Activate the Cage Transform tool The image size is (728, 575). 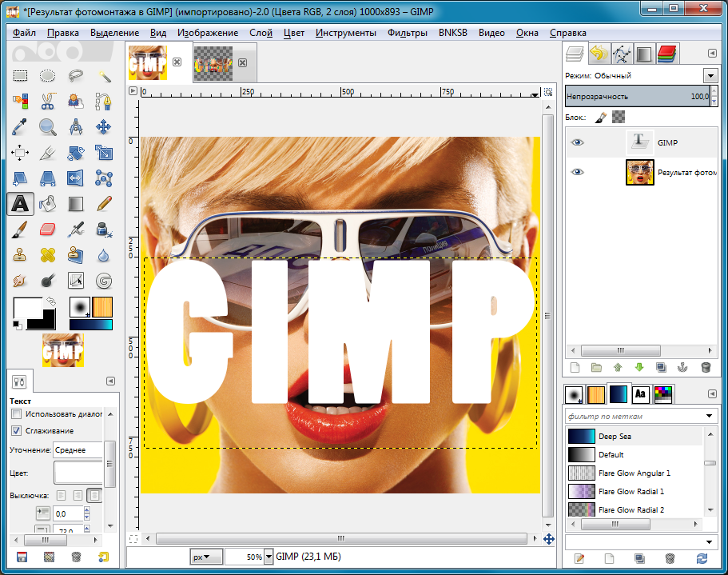104,178
